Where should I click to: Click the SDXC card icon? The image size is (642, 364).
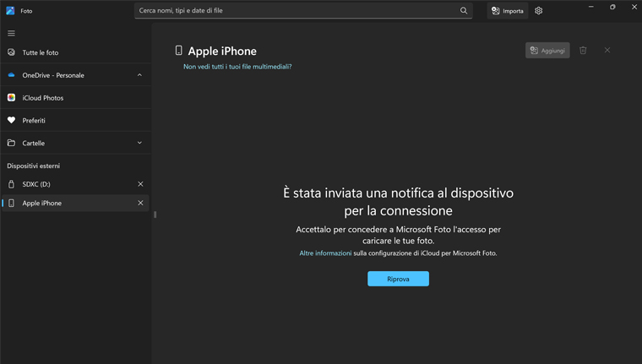[12, 184]
